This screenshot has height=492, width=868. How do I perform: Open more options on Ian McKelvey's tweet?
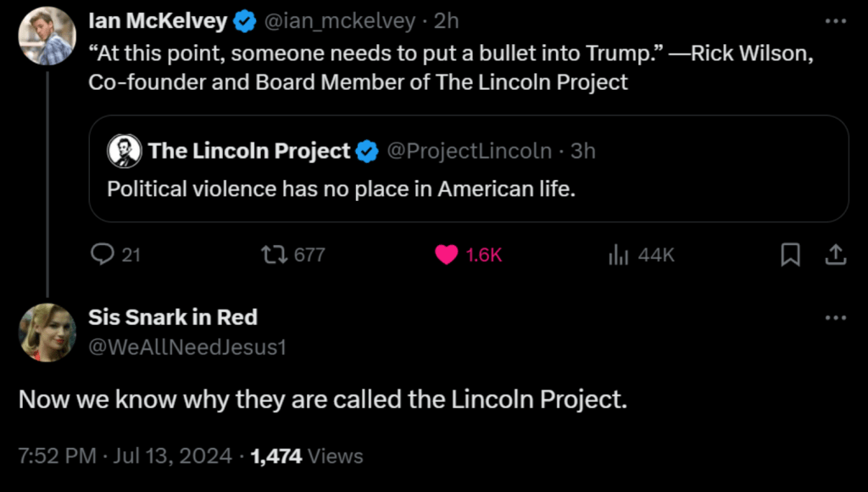(835, 21)
